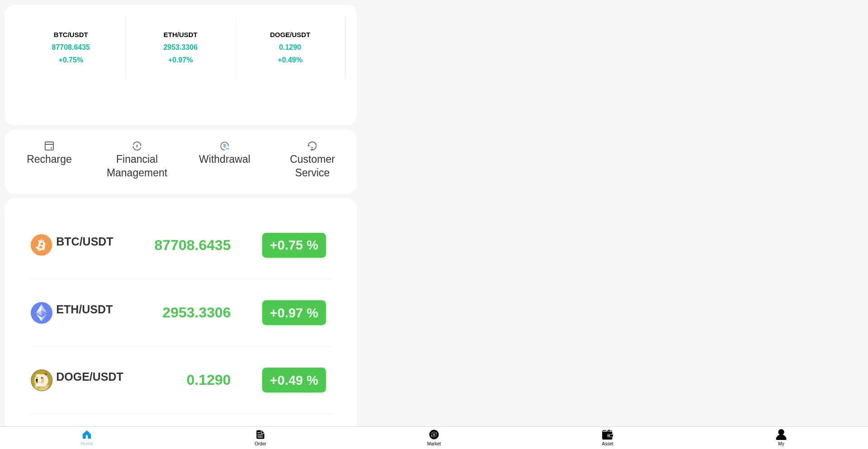The width and height of the screenshot is (868, 449).
Task: Select the DOGE/USDT ticker card at top
Action: [x=290, y=47]
